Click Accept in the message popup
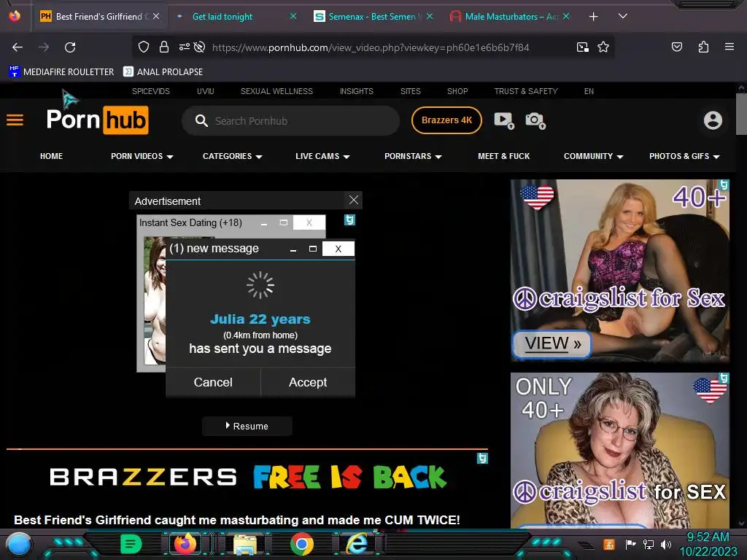The image size is (747, 560). pos(308,382)
